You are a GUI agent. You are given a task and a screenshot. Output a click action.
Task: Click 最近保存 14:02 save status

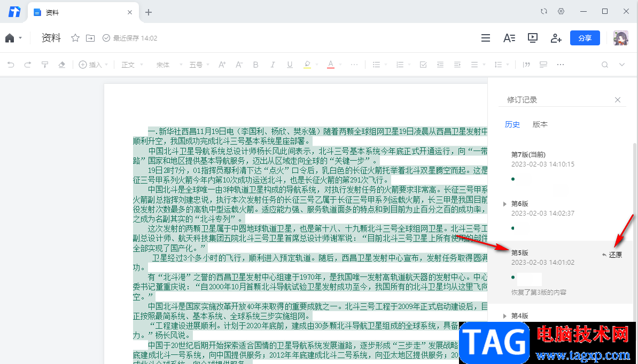pyautogui.click(x=130, y=38)
